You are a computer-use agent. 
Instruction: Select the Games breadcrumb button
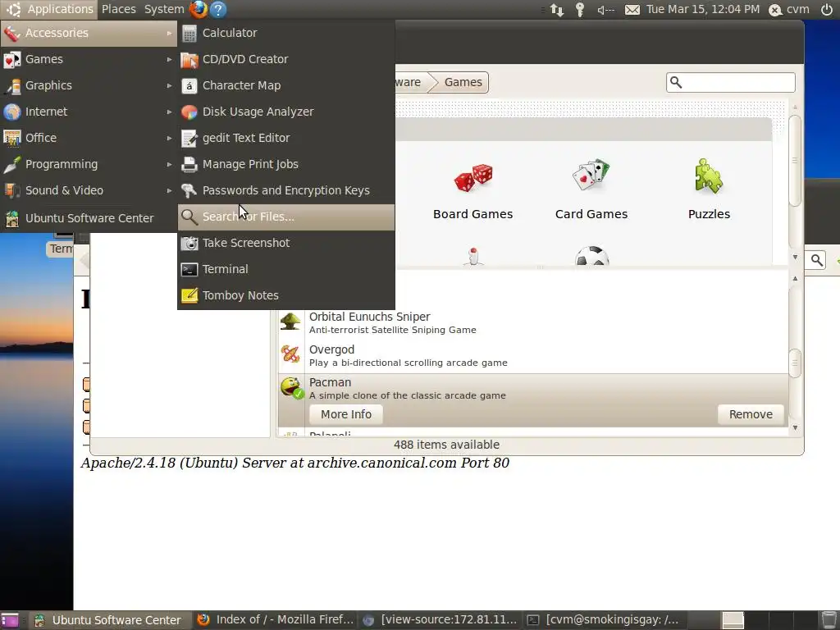(462, 82)
